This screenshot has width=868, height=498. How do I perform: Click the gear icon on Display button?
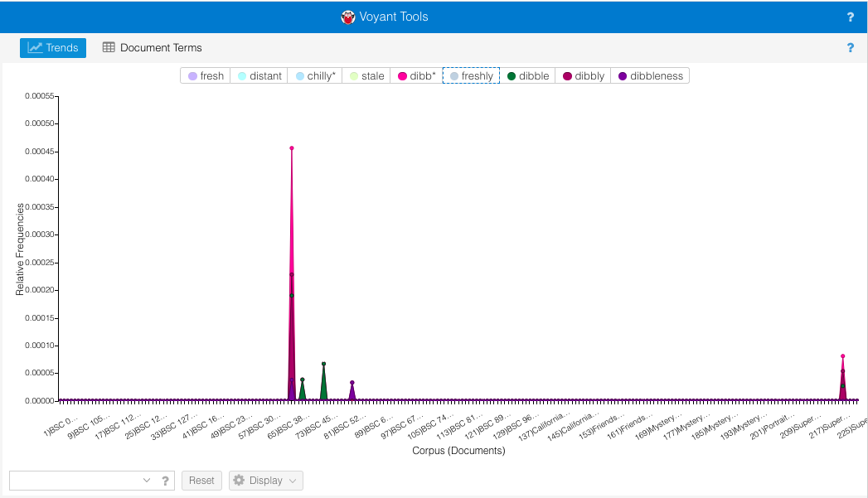tap(239, 481)
